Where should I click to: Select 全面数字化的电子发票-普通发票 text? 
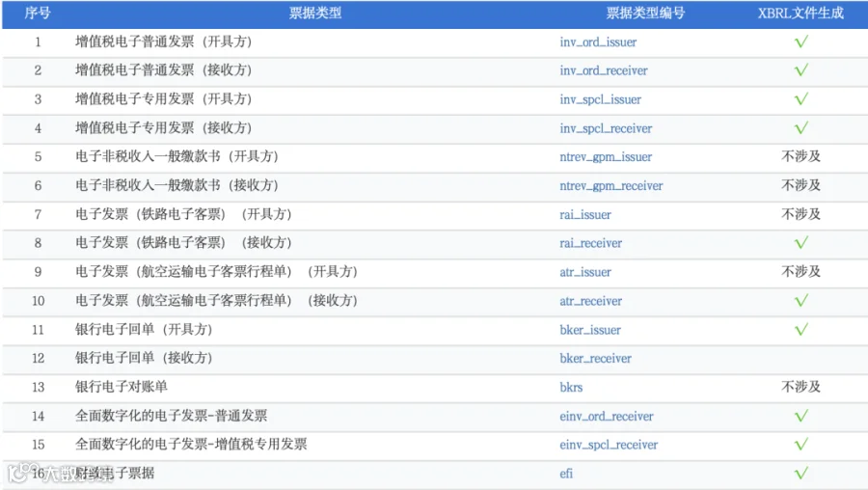click(171, 416)
